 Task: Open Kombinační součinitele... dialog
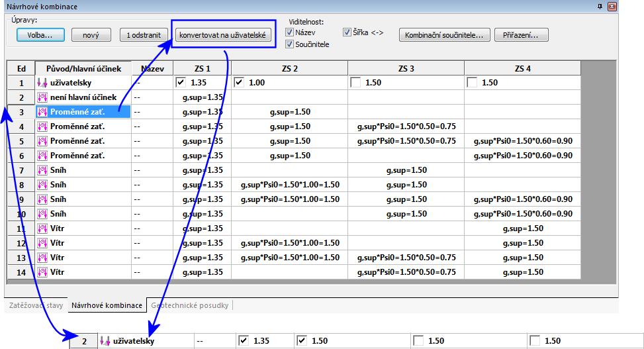tap(444, 35)
